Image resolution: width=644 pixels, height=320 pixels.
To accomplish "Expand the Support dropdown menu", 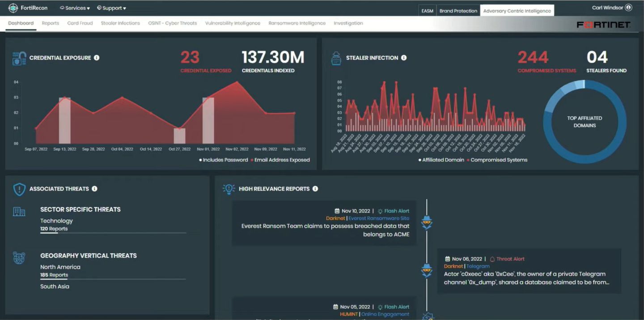I will coord(112,8).
